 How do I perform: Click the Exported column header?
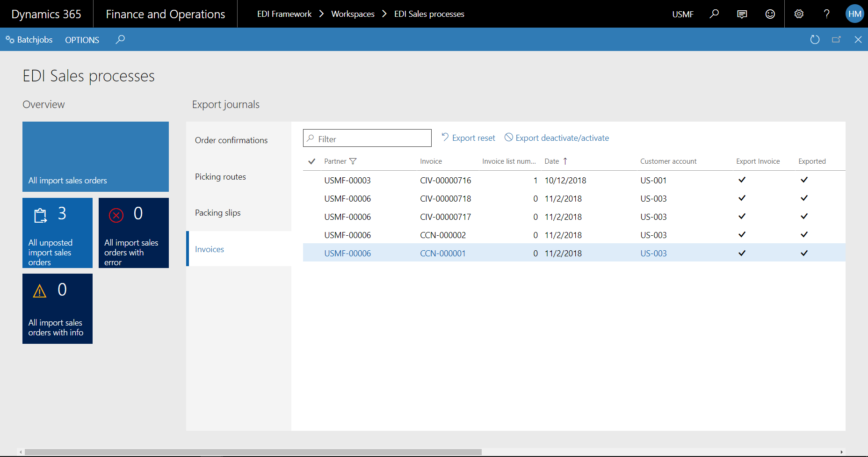click(x=812, y=161)
